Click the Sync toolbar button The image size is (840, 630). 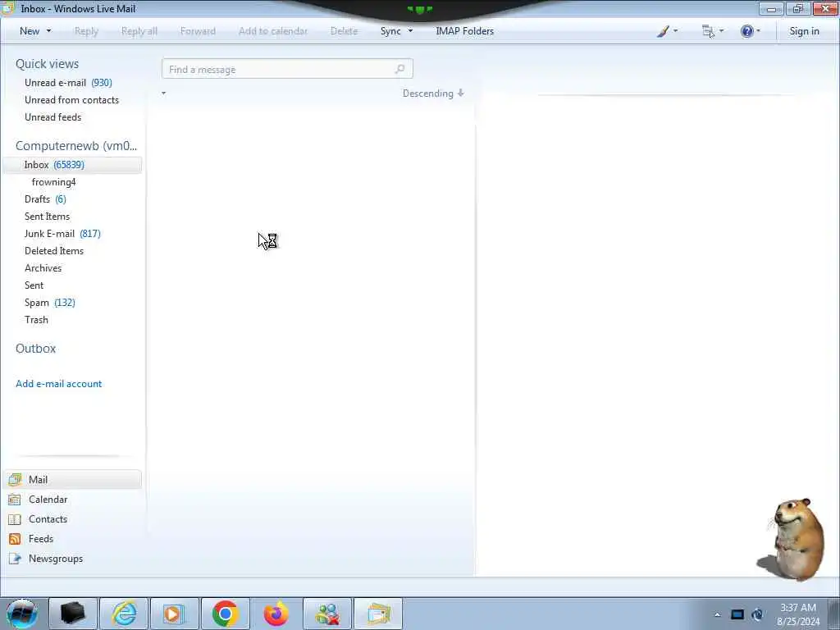(x=390, y=31)
